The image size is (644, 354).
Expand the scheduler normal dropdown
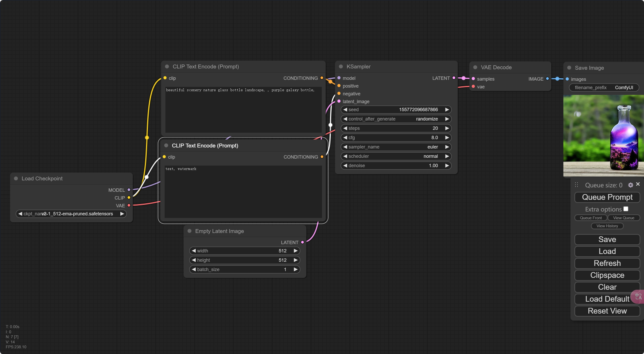[x=396, y=156]
